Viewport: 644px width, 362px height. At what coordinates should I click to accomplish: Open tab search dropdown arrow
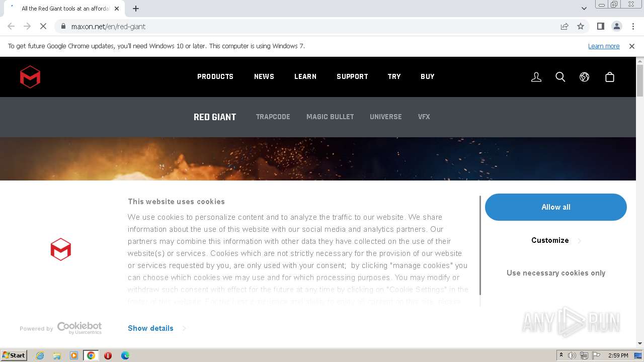pos(584,9)
